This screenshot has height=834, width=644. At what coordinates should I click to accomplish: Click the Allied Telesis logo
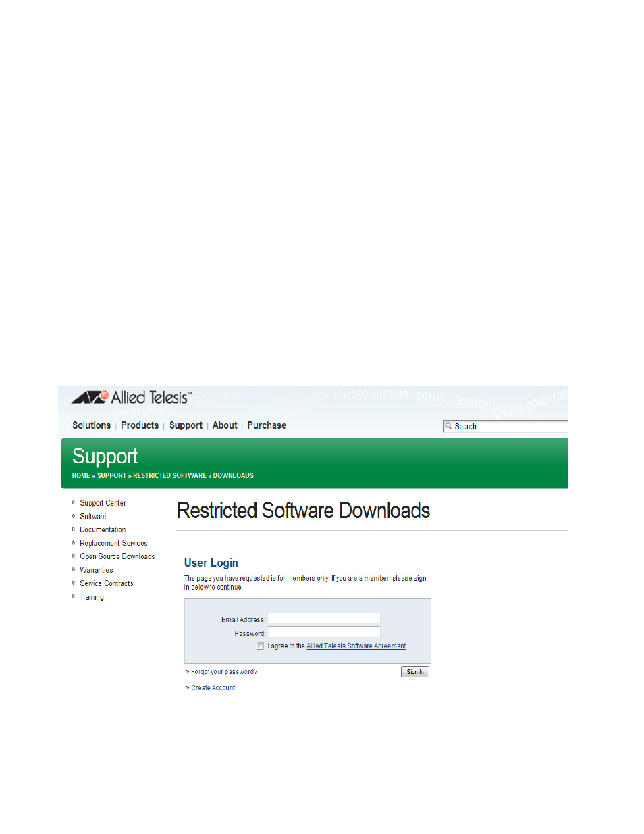click(x=132, y=398)
